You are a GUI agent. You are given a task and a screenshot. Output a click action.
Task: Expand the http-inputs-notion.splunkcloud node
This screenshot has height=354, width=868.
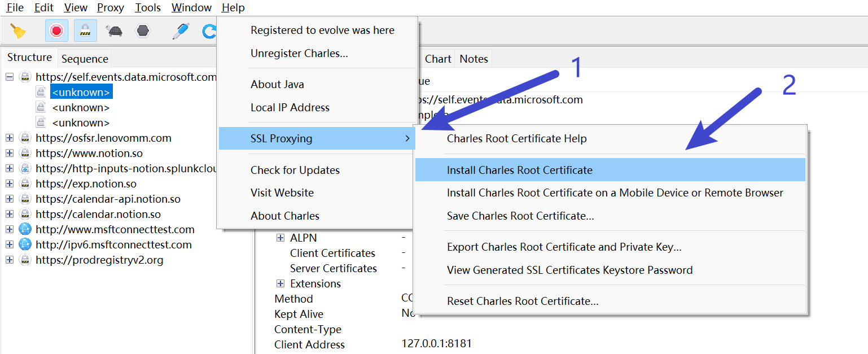10,168
